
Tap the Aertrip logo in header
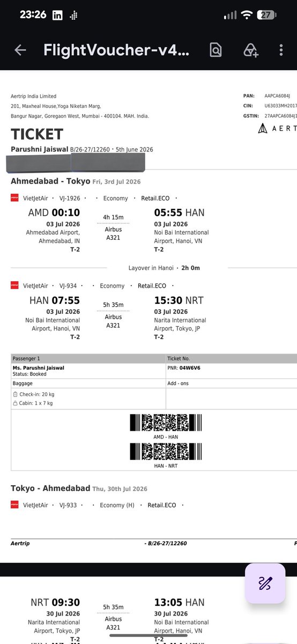(278, 128)
